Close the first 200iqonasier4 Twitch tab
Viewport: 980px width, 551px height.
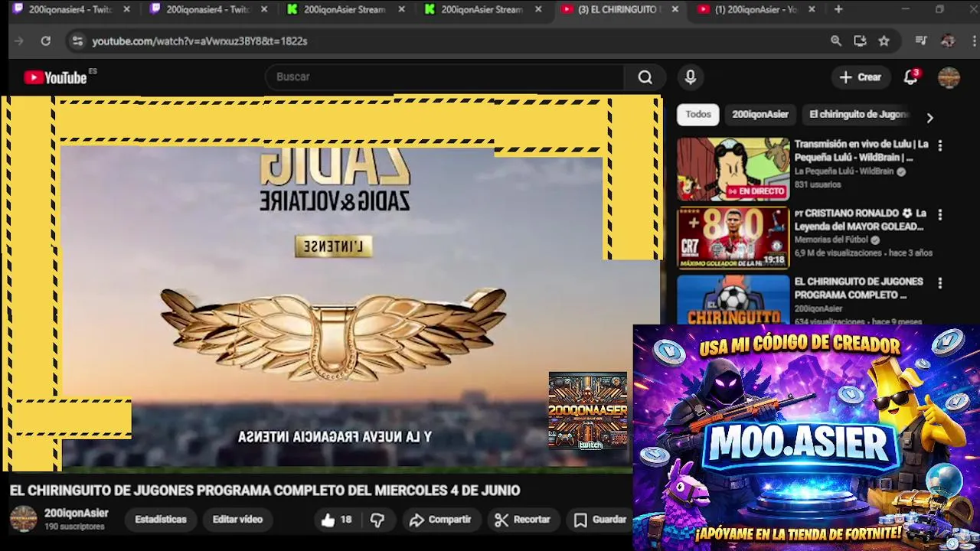tap(127, 10)
